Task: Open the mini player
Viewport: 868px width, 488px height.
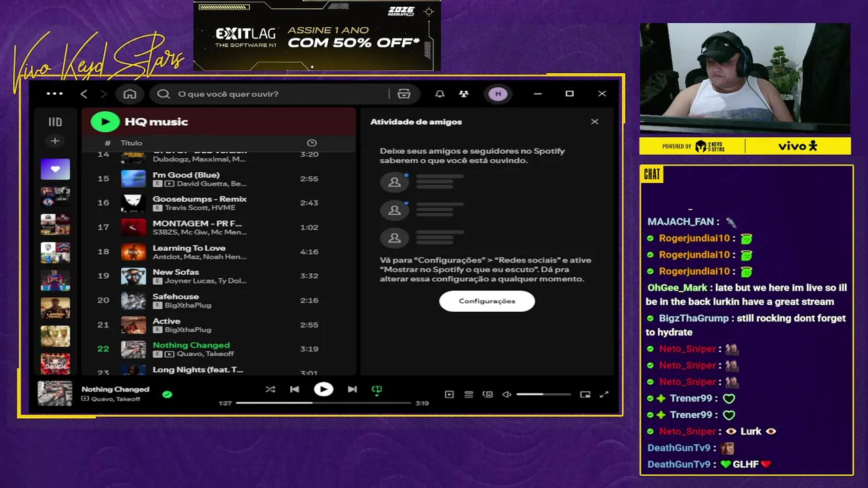Action: pos(585,394)
